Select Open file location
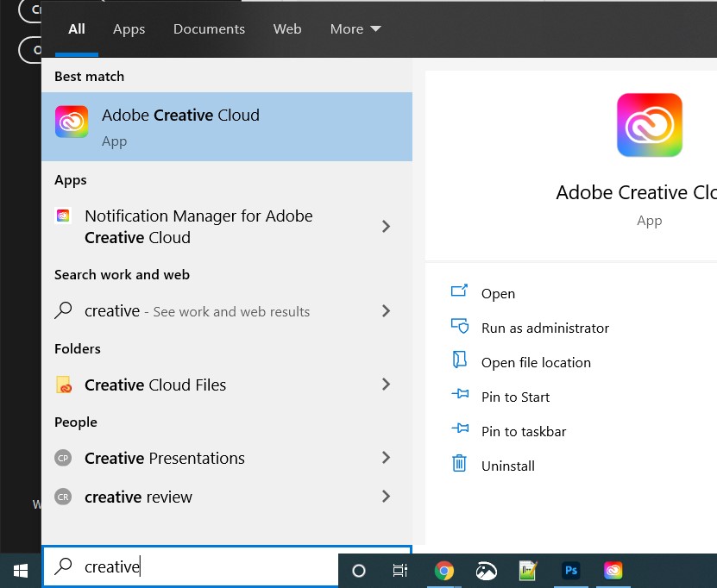 point(536,362)
